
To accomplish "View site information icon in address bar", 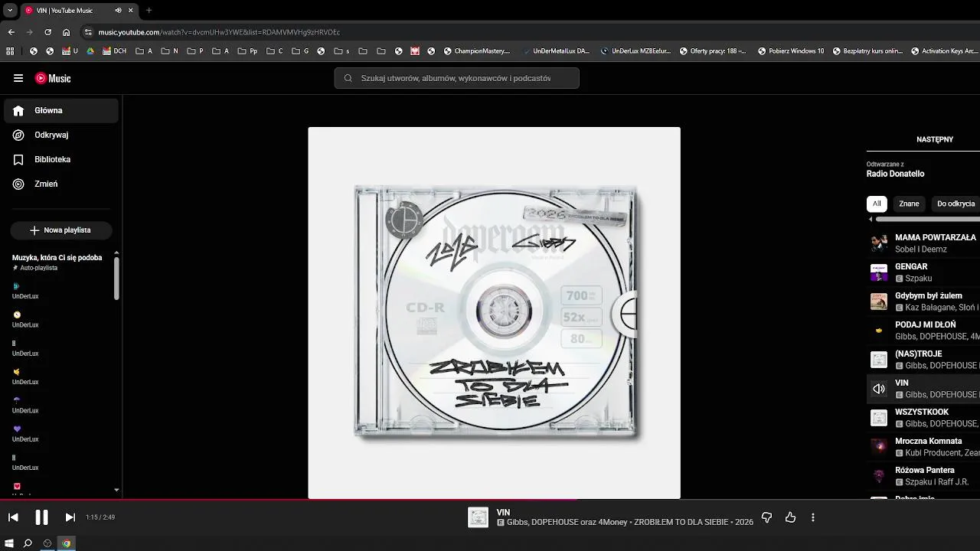I will 88,32.
